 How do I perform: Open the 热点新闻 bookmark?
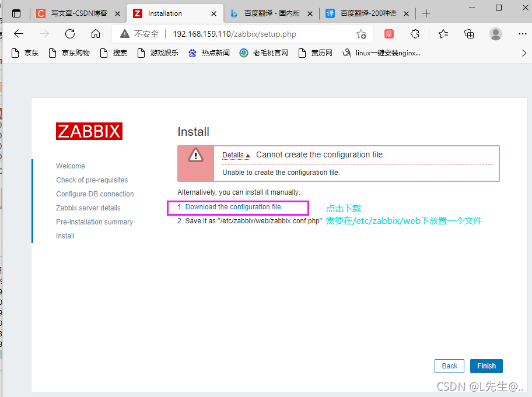209,53
